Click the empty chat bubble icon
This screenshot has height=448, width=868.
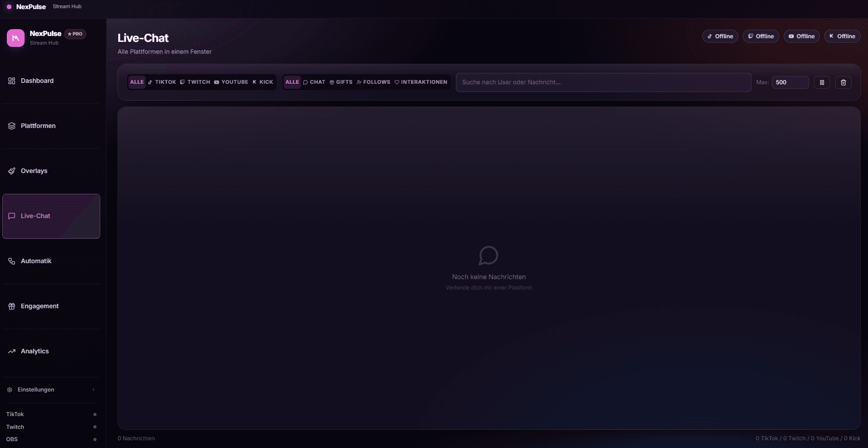(x=489, y=256)
